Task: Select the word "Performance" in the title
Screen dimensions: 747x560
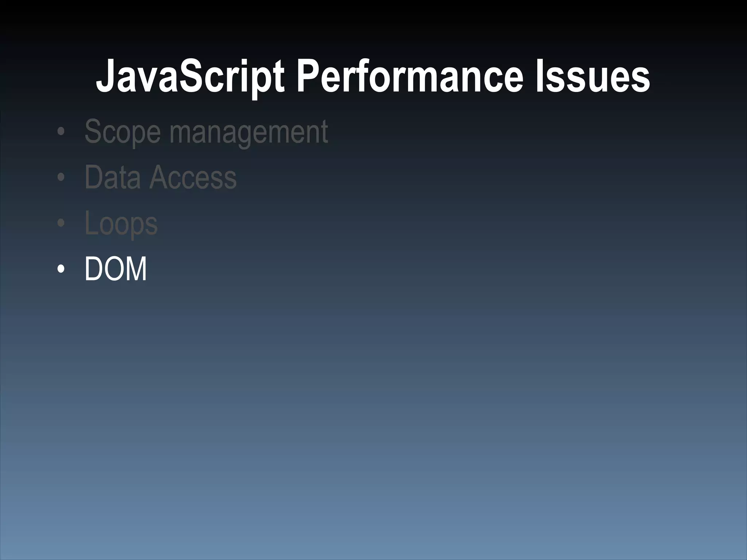Action: pyautogui.click(x=410, y=77)
